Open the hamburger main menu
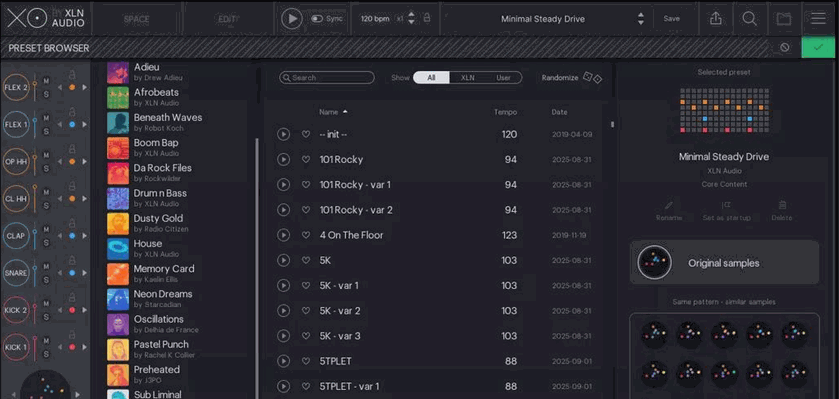 point(818,19)
